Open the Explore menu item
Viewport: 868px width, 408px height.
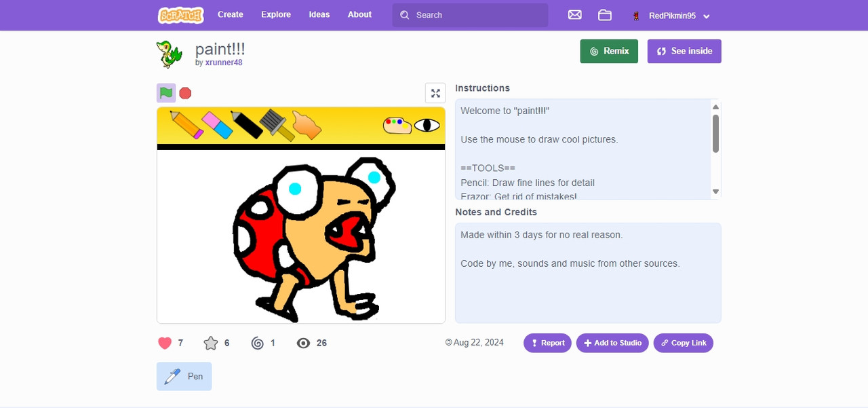(x=276, y=14)
